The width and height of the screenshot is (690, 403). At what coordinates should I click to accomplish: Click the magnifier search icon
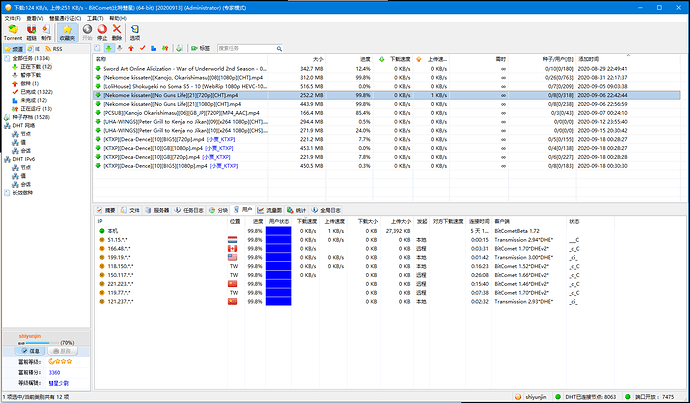(279, 48)
